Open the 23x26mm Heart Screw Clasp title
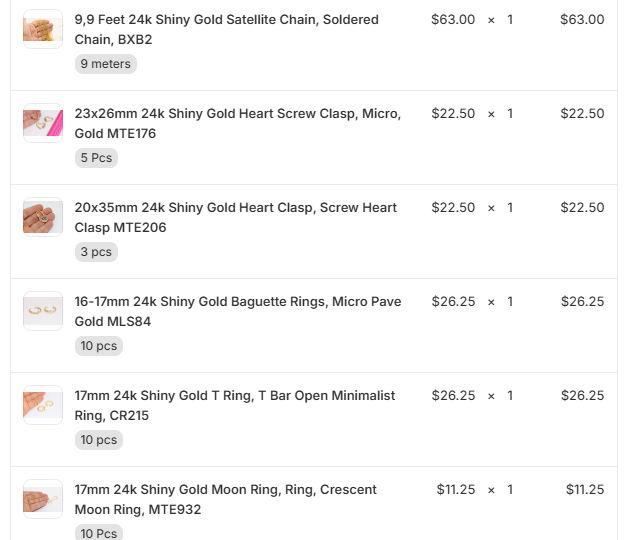Viewport: 626px width, 540px height. 238,123
